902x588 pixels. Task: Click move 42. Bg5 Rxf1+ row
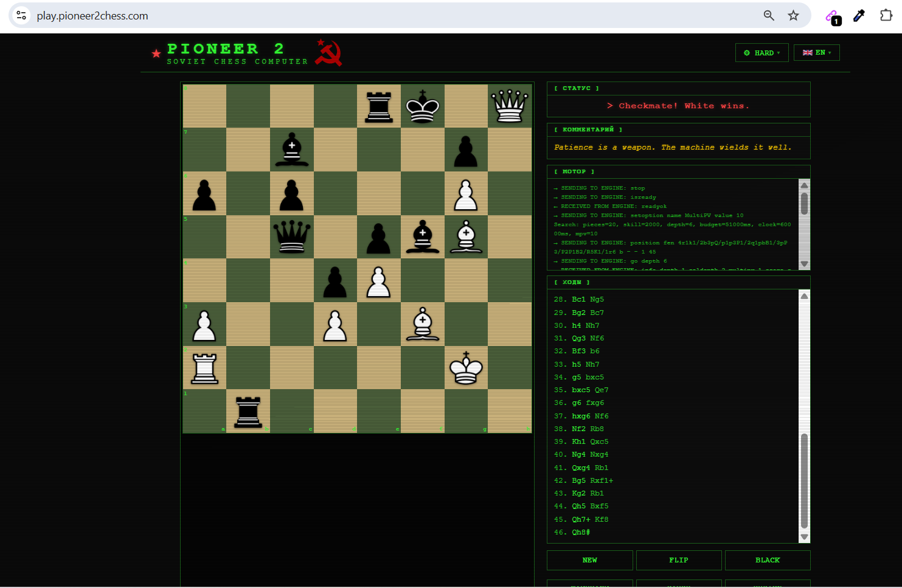583,480
